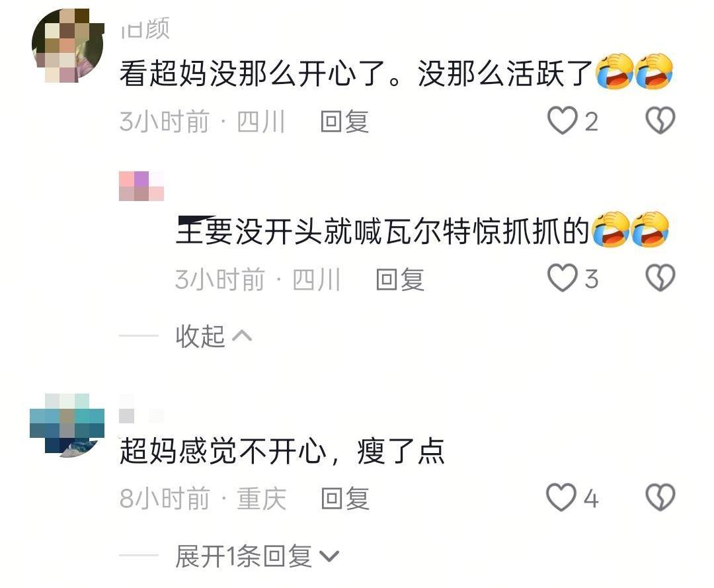The image size is (714, 588).
Task: Click like count 4 on last comment
Action: (590, 498)
